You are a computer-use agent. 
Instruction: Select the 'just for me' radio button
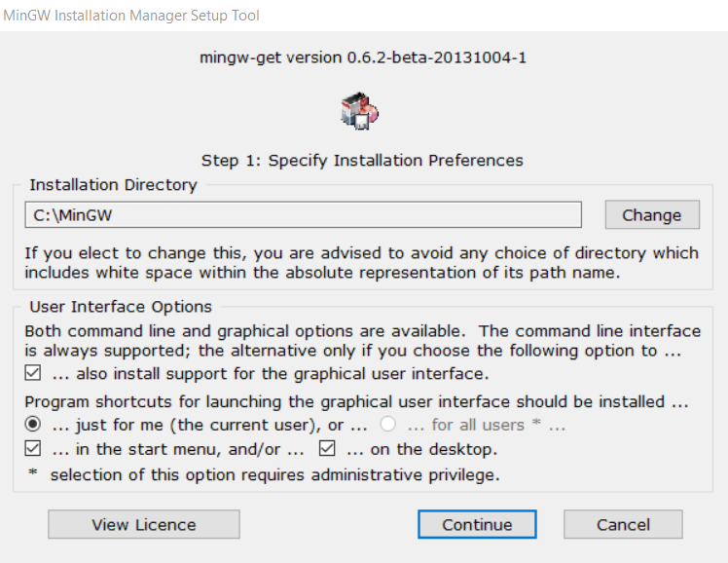pos(32,424)
